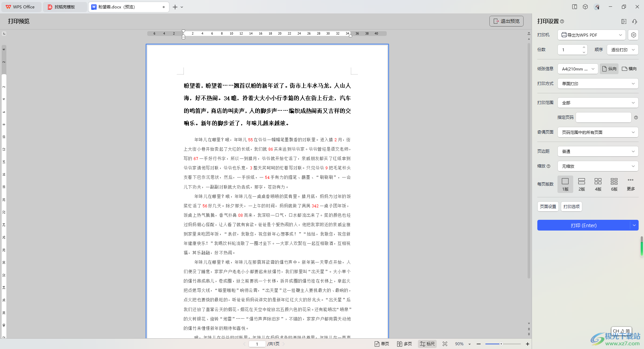
Task: Select 4 pages per sheet layout
Action: [598, 184]
